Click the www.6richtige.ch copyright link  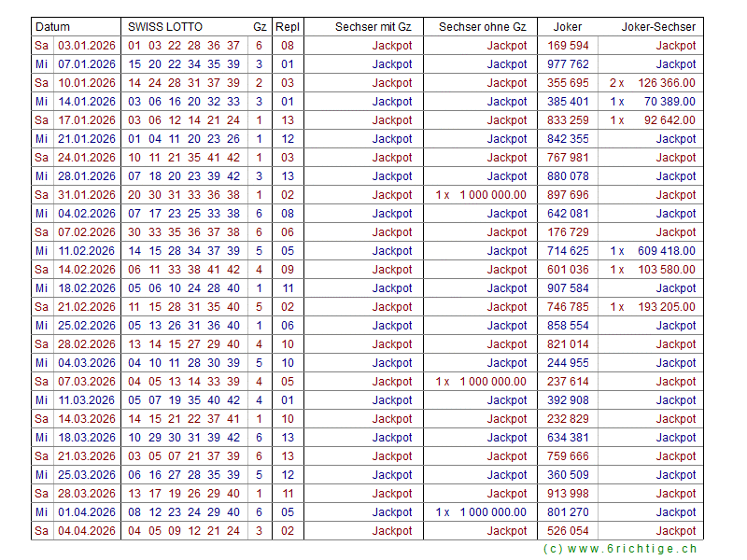[x=620, y=550]
